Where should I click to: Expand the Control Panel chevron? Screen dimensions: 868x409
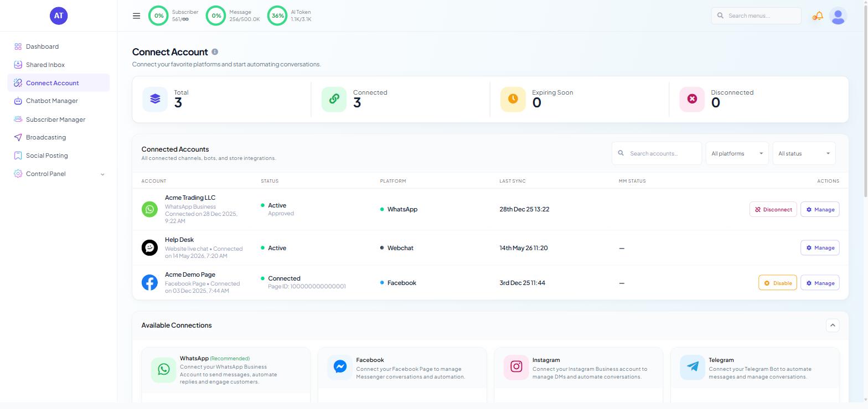click(102, 174)
